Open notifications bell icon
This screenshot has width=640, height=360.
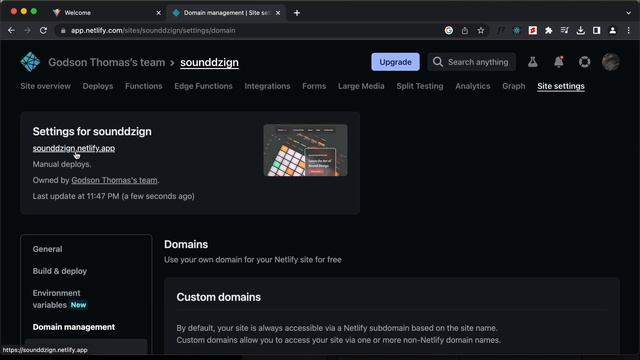(x=558, y=62)
